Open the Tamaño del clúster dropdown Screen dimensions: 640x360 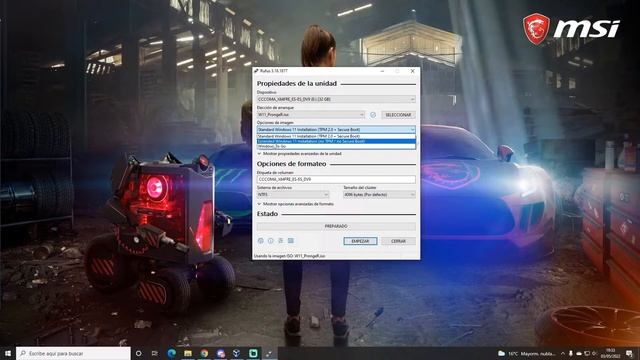click(x=379, y=195)
